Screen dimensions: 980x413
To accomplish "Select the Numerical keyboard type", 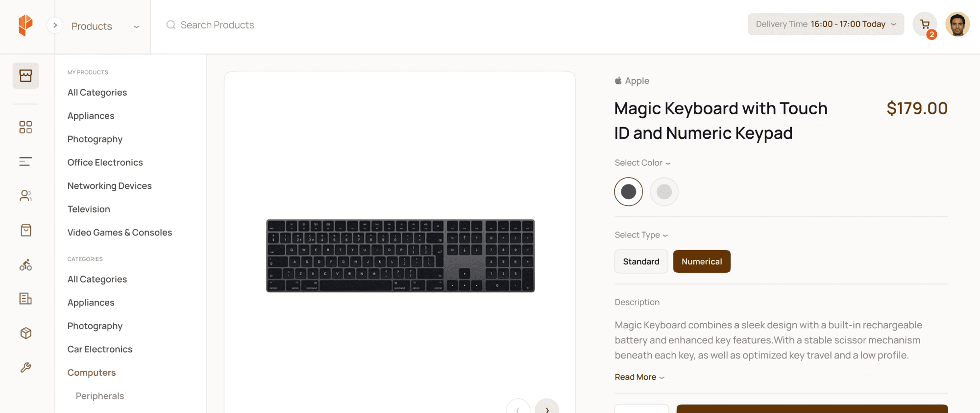I will 701,261.
